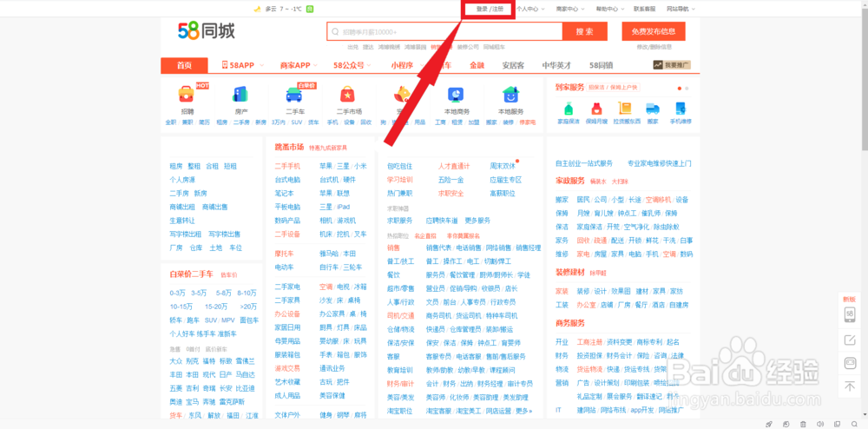Select the 首页 tab
The image size is (868, 429).
click(x=184, y=65)
